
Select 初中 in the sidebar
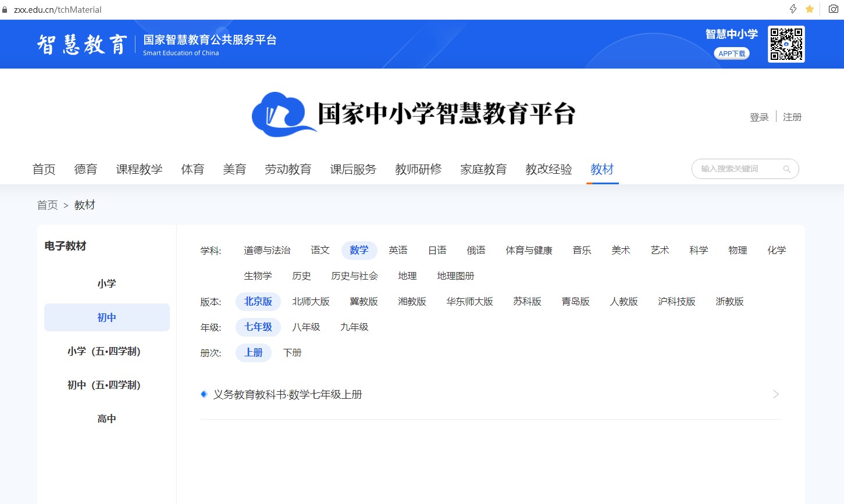(107, 317)
